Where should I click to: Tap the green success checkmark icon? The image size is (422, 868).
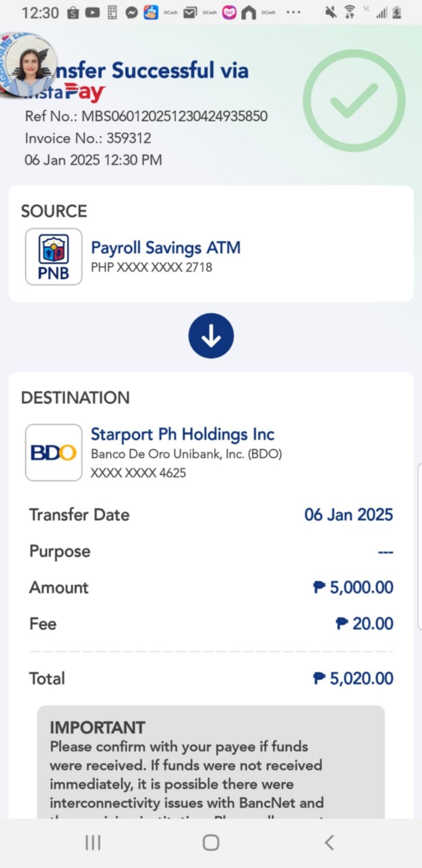click(354, 101)
